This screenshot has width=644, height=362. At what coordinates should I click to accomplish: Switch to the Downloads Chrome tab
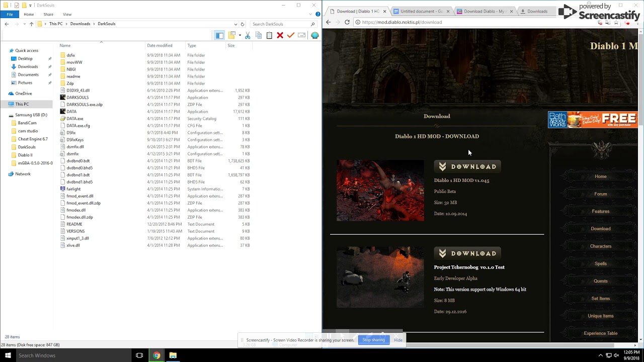537,11
